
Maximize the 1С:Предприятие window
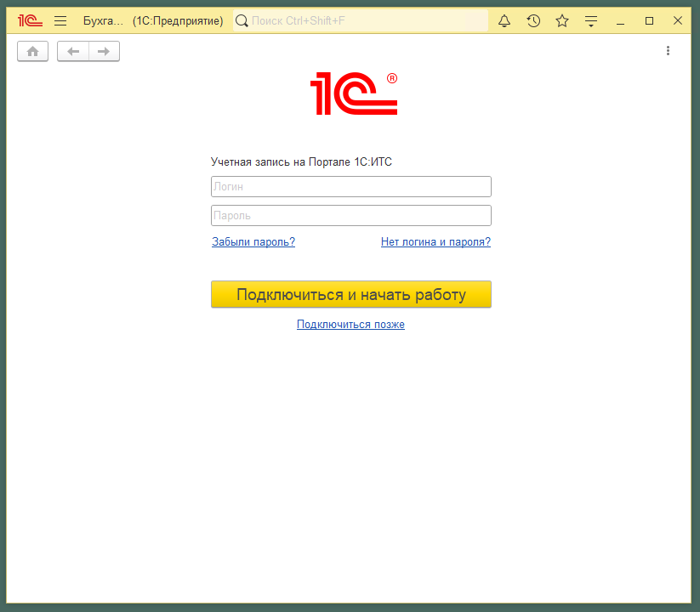click(649, 21)
